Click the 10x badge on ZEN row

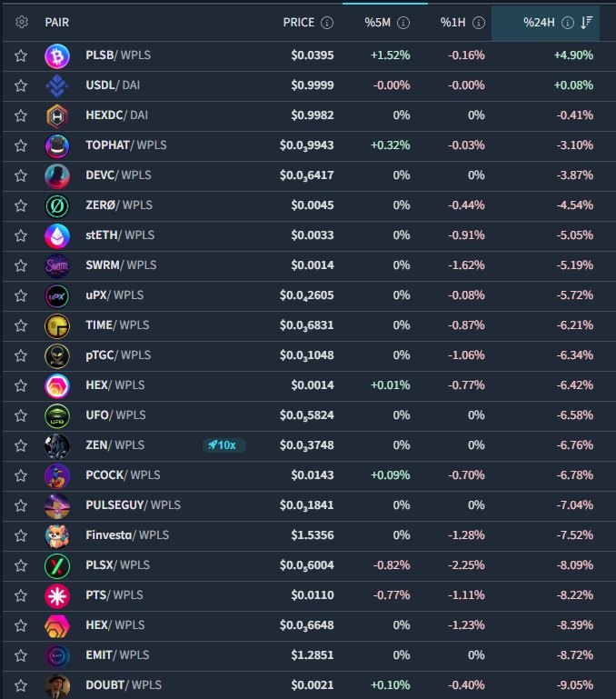[x=222, y=445]
